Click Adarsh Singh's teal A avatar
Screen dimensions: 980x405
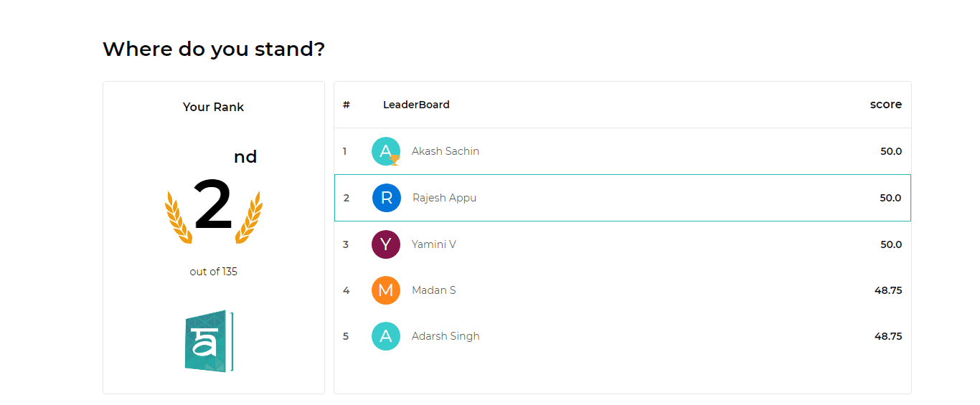tap(386, 336)
